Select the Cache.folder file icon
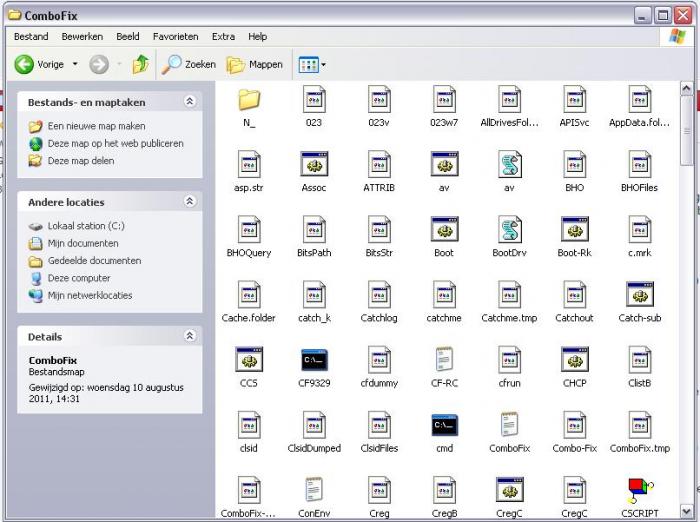This screenshot has height=522, width=700. coord(249,295)
